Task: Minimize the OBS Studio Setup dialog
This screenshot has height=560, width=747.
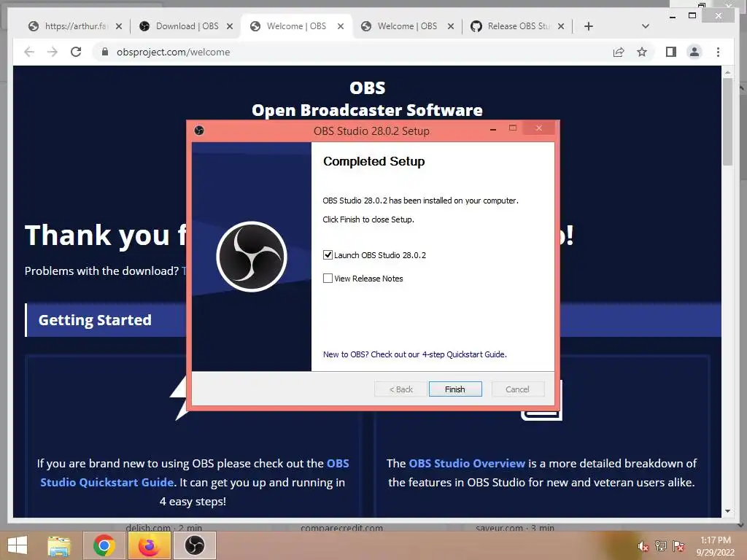Action: coord(493,129)
